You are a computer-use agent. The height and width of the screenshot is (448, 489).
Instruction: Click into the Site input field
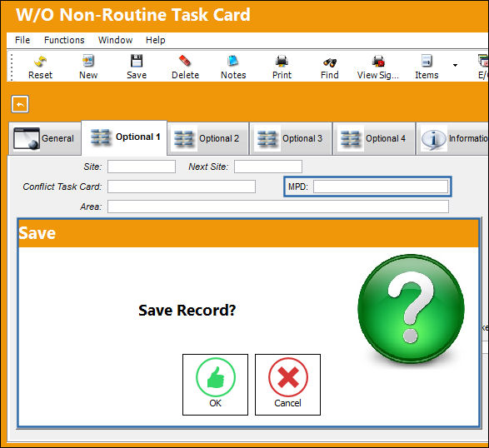142,167
